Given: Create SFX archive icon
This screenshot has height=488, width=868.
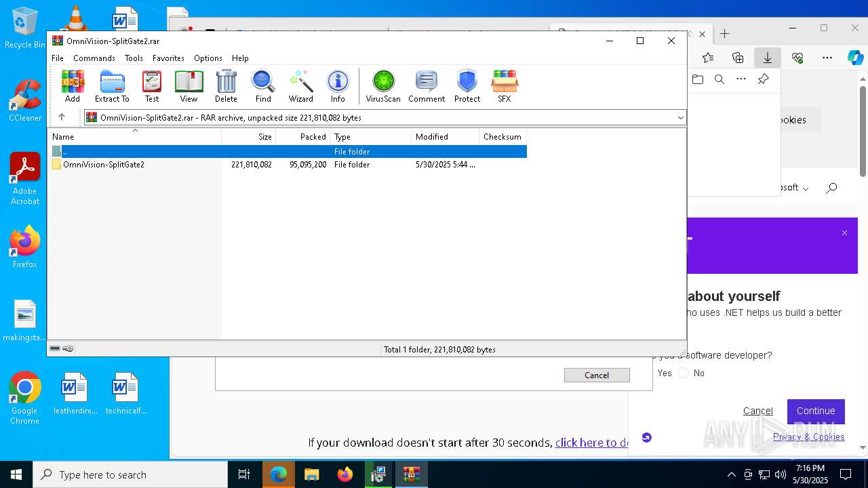Looking at the screenshot, I should point(505,86).
